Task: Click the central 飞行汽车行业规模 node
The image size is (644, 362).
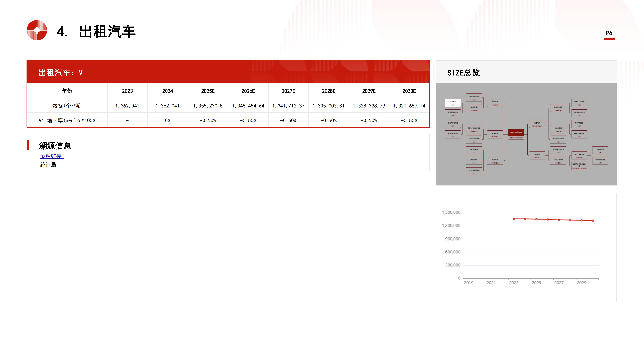Action: 516,134
